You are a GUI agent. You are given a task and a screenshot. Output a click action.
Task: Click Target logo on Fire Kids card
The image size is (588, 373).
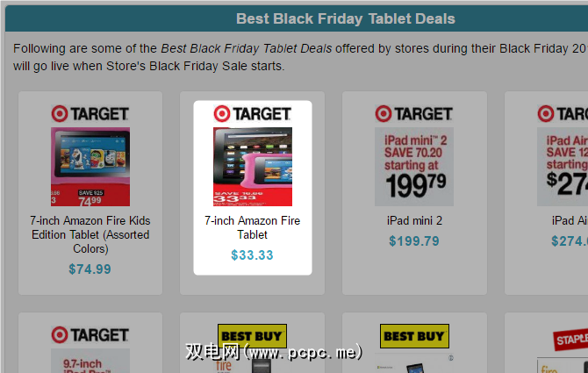point(90,113)
